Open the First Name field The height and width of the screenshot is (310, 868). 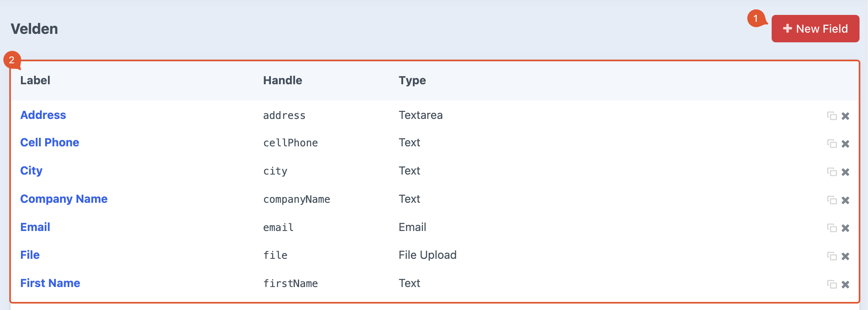(x=50, y=283)
